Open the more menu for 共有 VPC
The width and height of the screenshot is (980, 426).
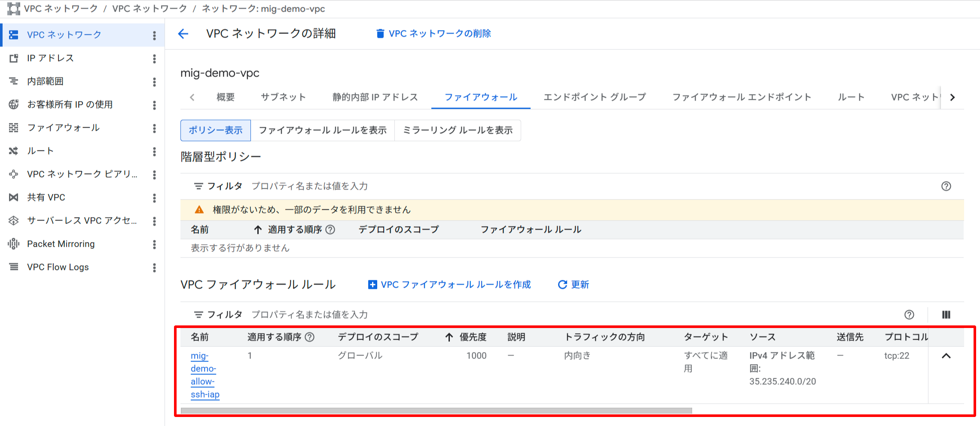pos(154,198)
